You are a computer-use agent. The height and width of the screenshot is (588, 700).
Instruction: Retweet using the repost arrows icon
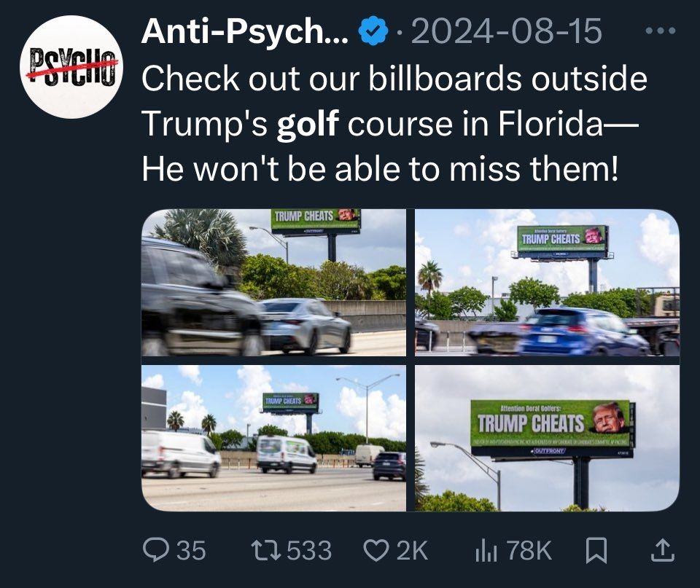click(266, 550)
